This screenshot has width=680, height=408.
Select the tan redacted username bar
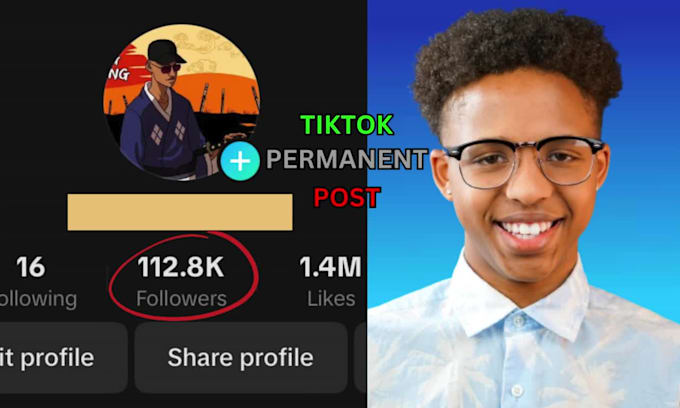[x=180, y=212]
